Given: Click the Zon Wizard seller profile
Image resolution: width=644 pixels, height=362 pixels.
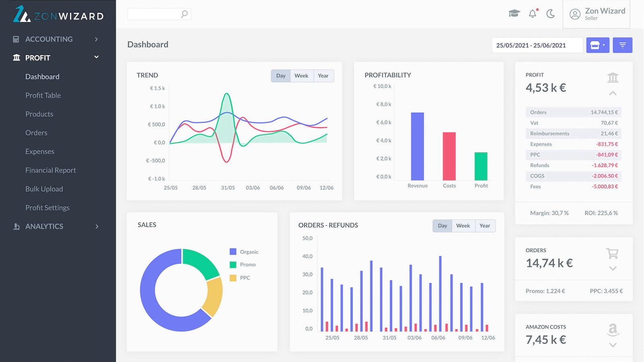Looking at the screenshot, I should (x=596, y=14).
